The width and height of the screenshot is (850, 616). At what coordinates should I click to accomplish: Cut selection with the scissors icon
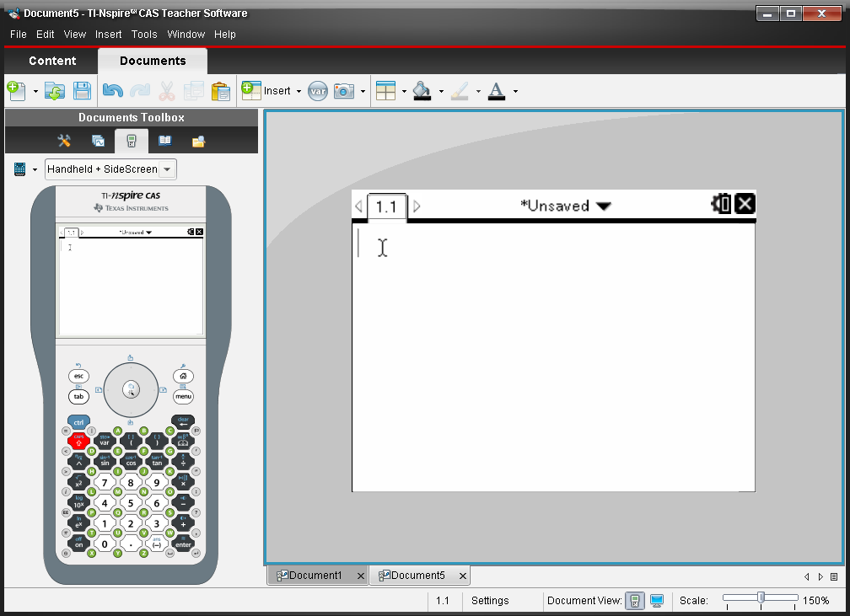[167, 91]
